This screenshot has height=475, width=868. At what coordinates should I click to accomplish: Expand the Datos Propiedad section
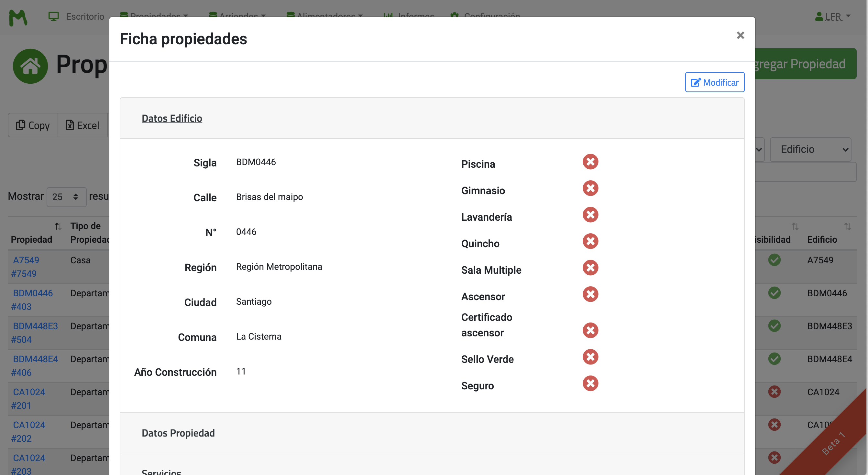(x=178, y=433)
